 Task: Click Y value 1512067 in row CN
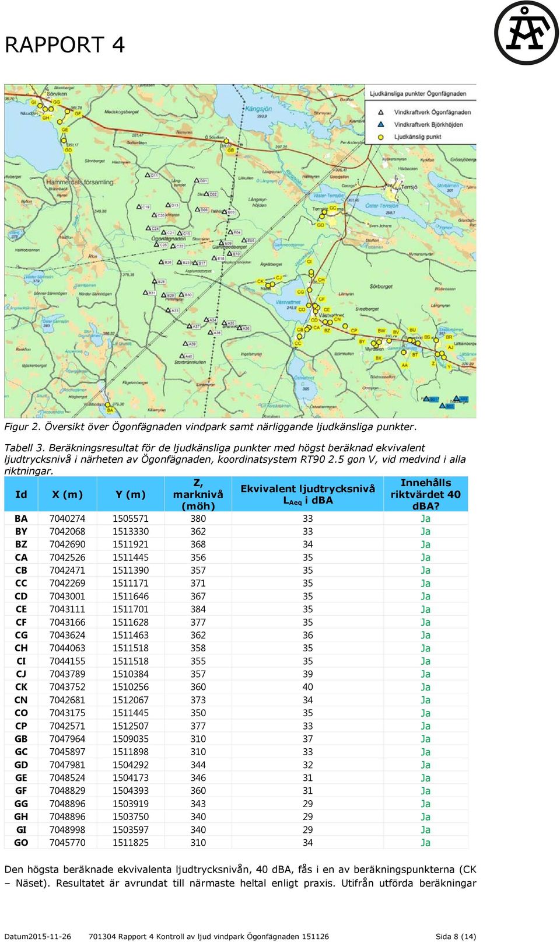pos(131,700)
